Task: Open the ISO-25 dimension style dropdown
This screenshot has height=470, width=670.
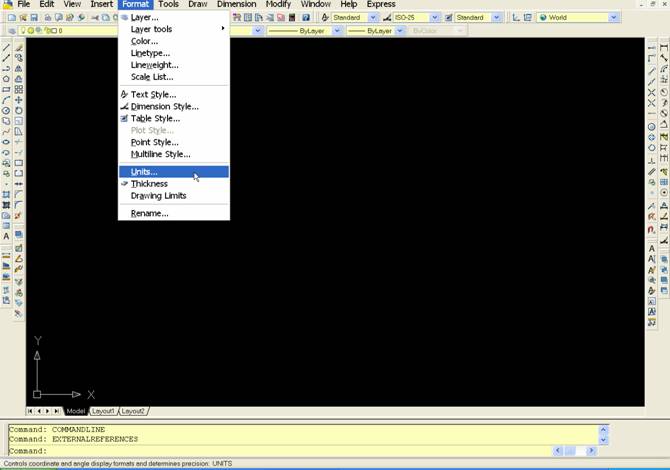Action: (x=435, y=18)
